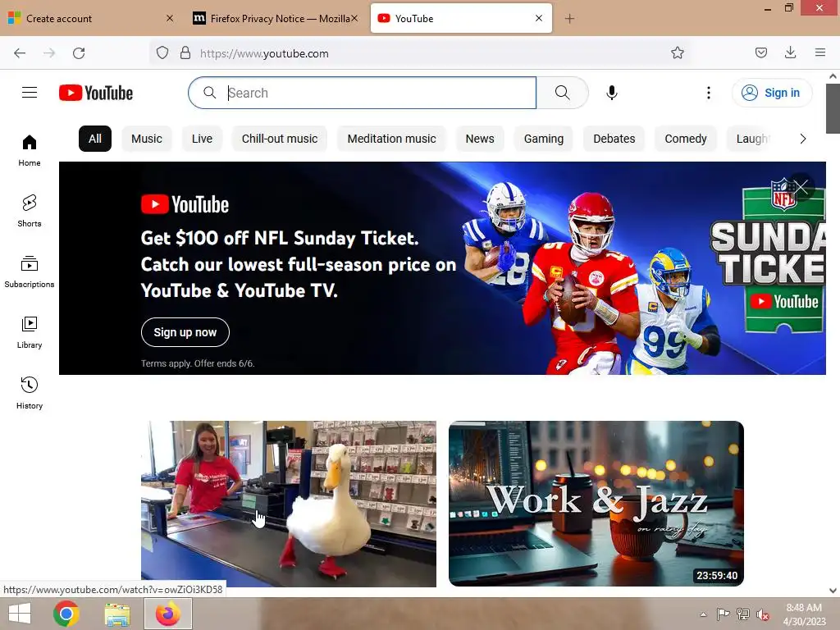840x630 pixels.
Task: Open the YouTube hamburger guide menu
Action: point(30,93)
